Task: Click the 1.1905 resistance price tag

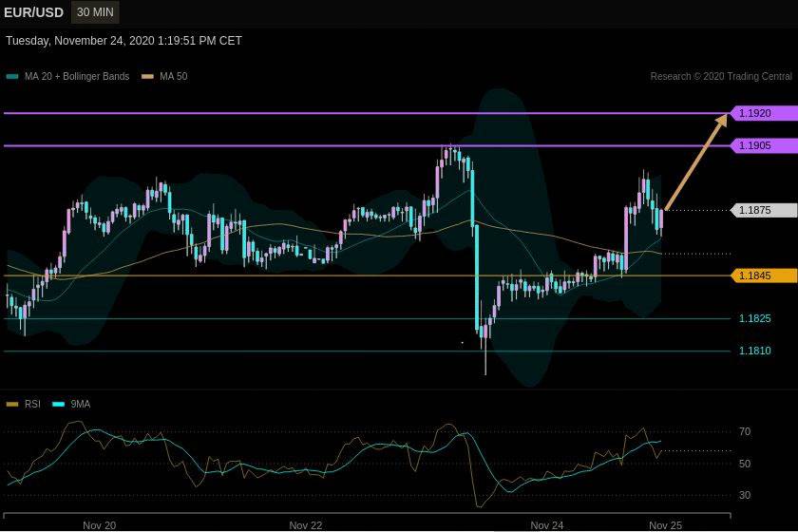Action: tap(764, 145)
